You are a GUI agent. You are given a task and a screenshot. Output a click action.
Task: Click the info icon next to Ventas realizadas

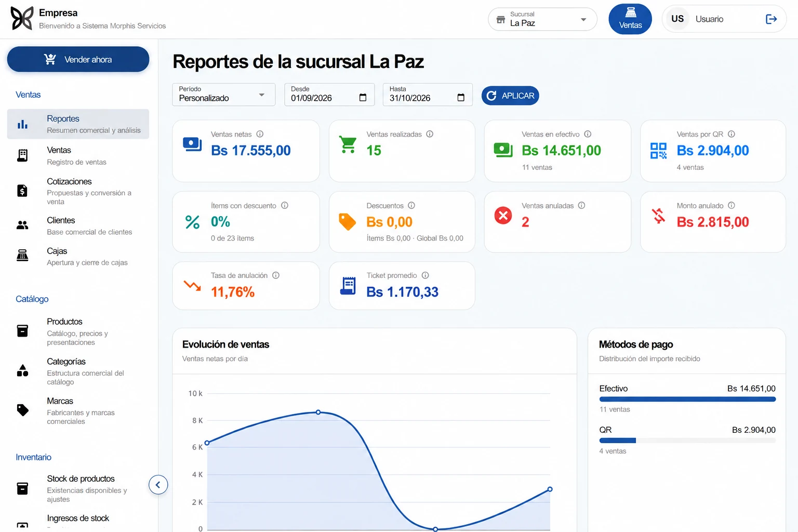click(x=430, y=134)
